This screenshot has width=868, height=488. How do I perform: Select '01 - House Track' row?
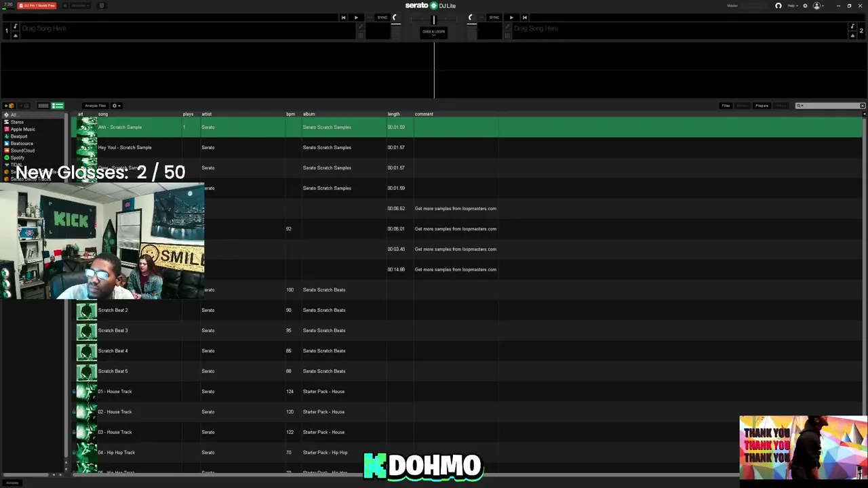click(x=467, y=392)
